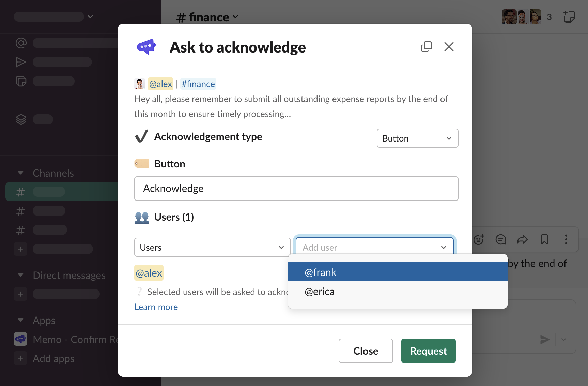Viewport: 588px width, 386px height.
Task: Select @frank from the user list
Action: 398,272
